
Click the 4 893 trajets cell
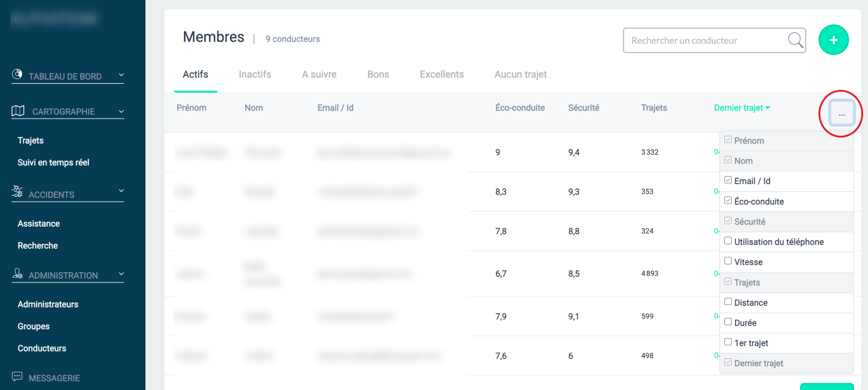[650, 273]
